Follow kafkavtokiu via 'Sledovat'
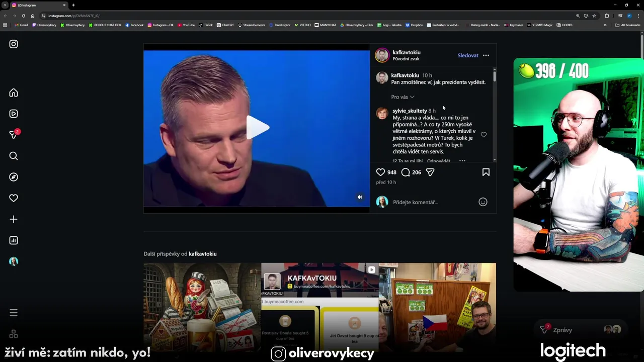This screenshot has width=644, height=362. pos(468,55)
